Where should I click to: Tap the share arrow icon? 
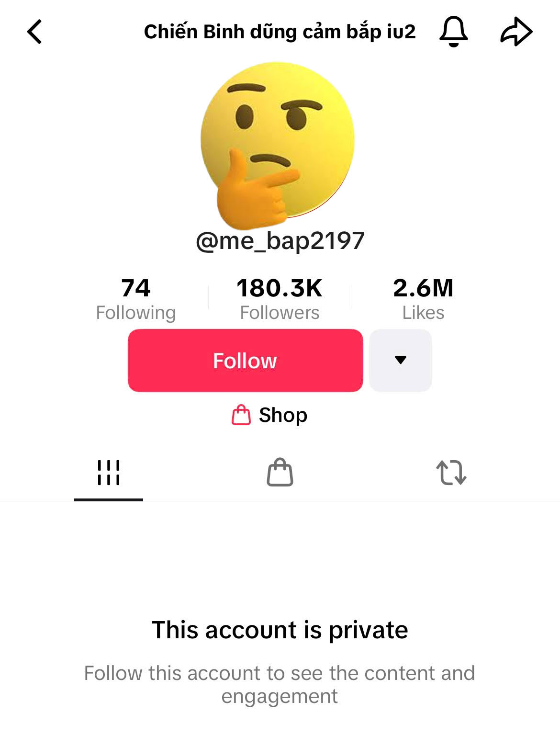click(x=516, y=32)
